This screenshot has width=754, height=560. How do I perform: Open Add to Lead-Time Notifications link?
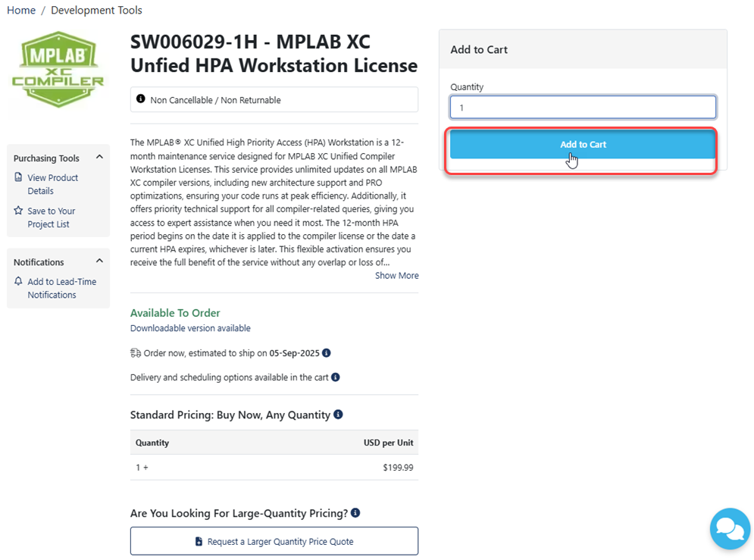tap(62, 288)
